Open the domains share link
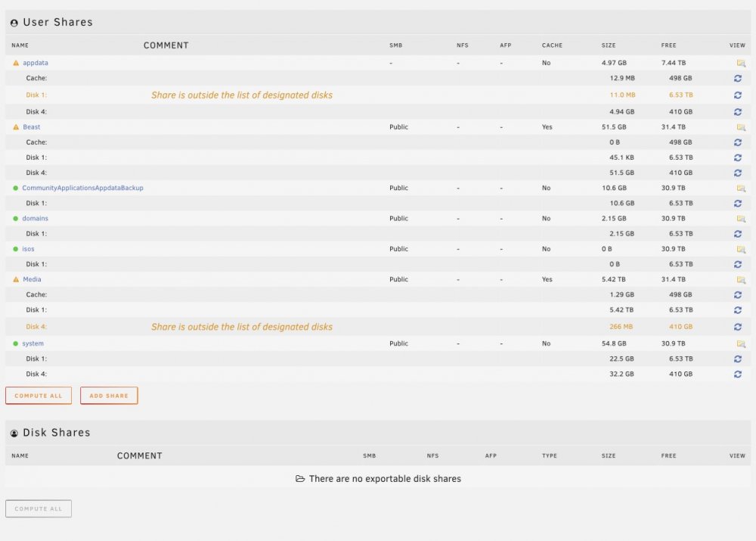 click(x=36, y=218)
